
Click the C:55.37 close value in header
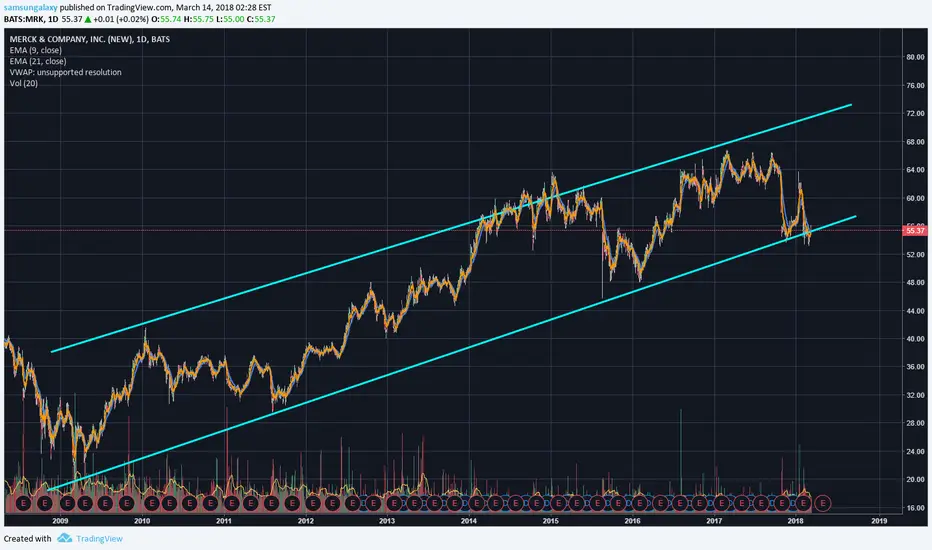(x=261, y=19)
